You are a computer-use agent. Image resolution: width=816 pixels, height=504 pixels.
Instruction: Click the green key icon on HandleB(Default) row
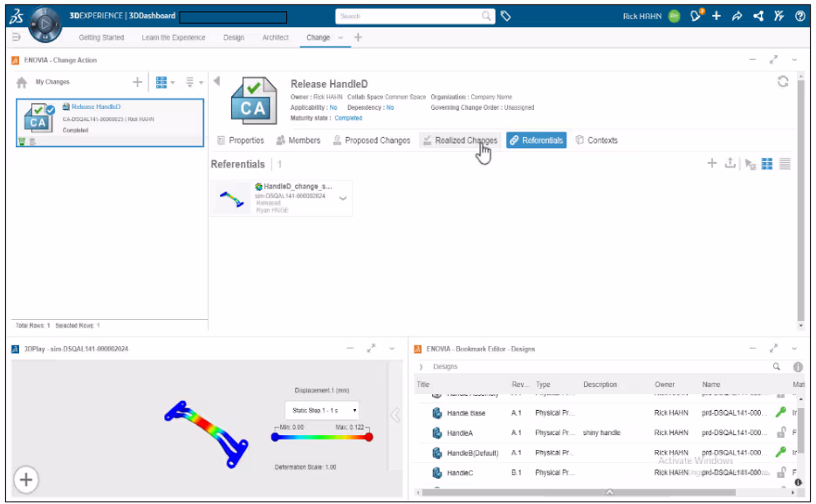780,452
